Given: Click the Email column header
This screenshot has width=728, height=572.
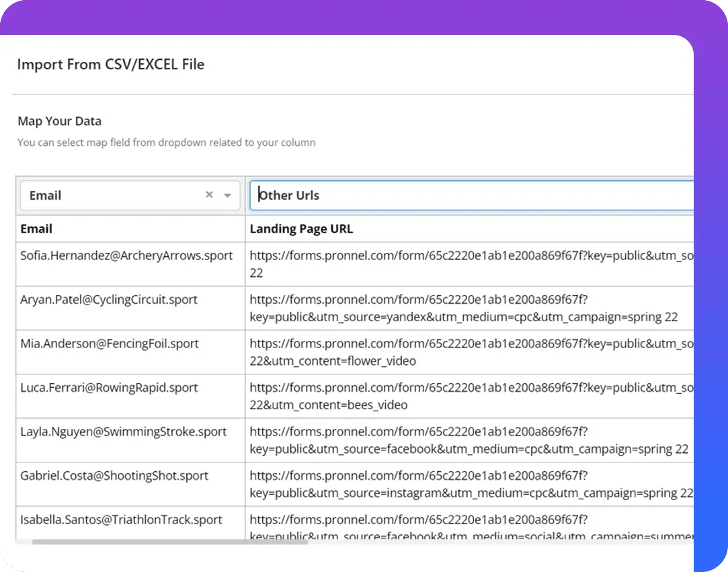Looking at the screenshot, I should click(x=36, y=229).
